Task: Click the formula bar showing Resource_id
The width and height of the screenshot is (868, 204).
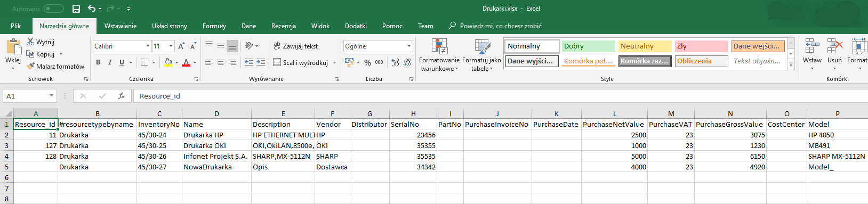Action: [x=501, y=96]
